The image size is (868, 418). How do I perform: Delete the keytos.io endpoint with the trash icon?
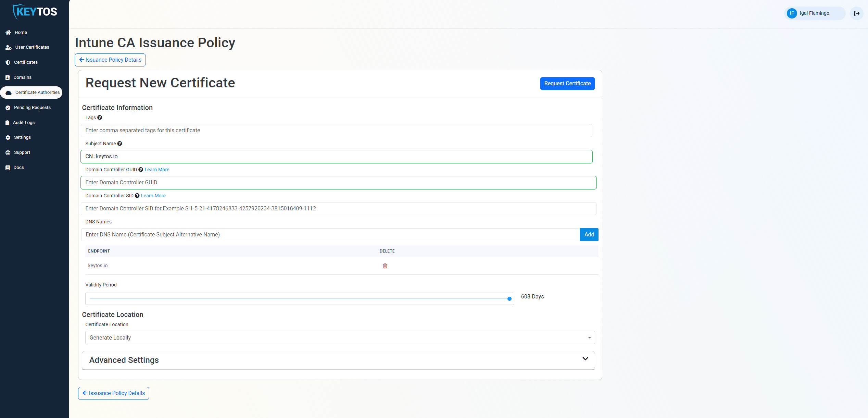385,266
